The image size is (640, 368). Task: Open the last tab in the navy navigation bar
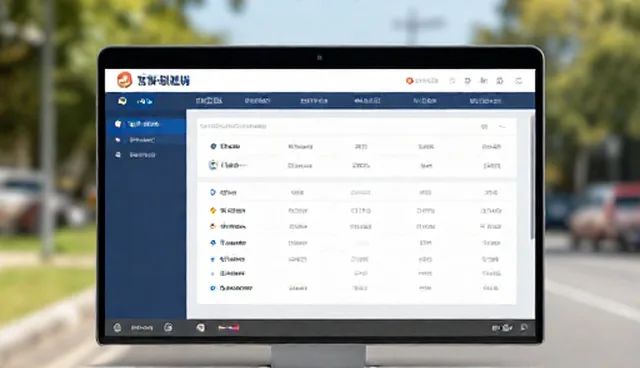[x=485, y=101]
